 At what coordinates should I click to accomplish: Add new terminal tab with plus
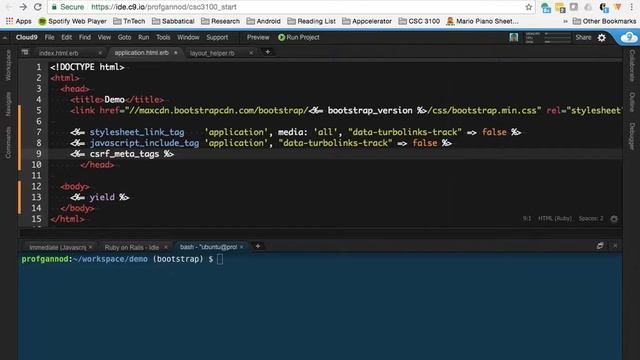coord(258,246)
